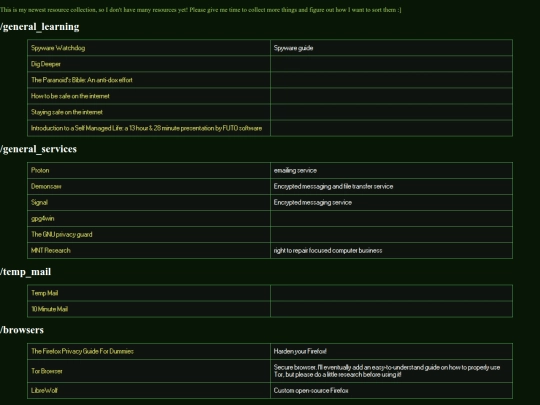540x405 pixels.
Task: Open The GNU privacy guard link
Action: [x=62, y=235]
